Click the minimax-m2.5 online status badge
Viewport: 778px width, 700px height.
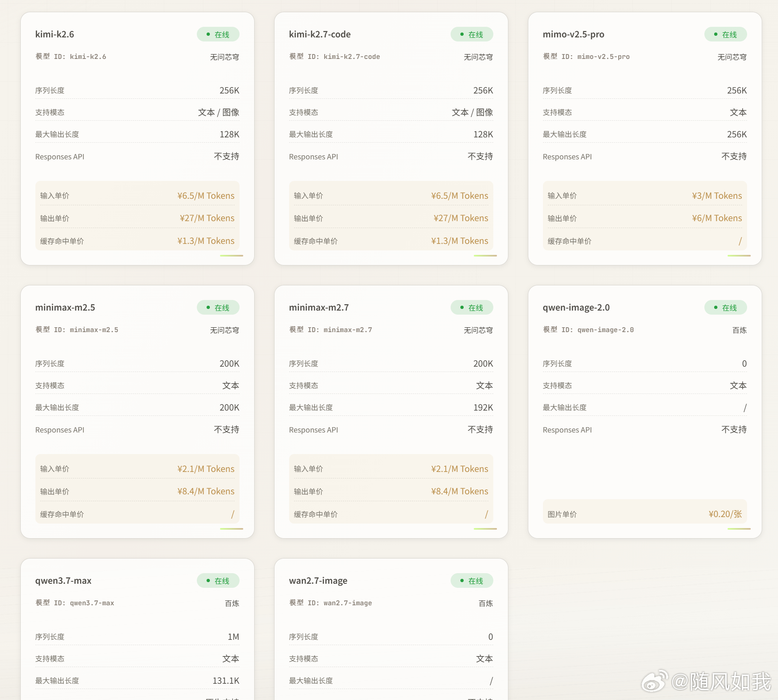[218, 308]
